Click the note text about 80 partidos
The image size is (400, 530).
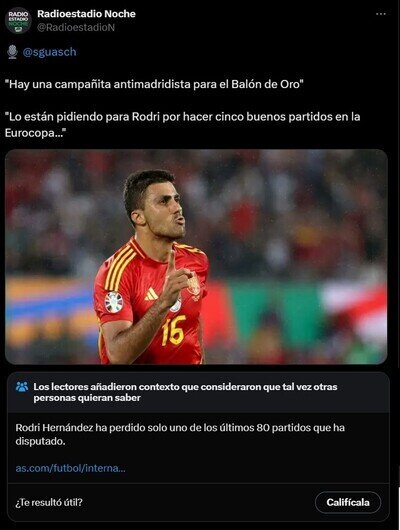[180, 434]
